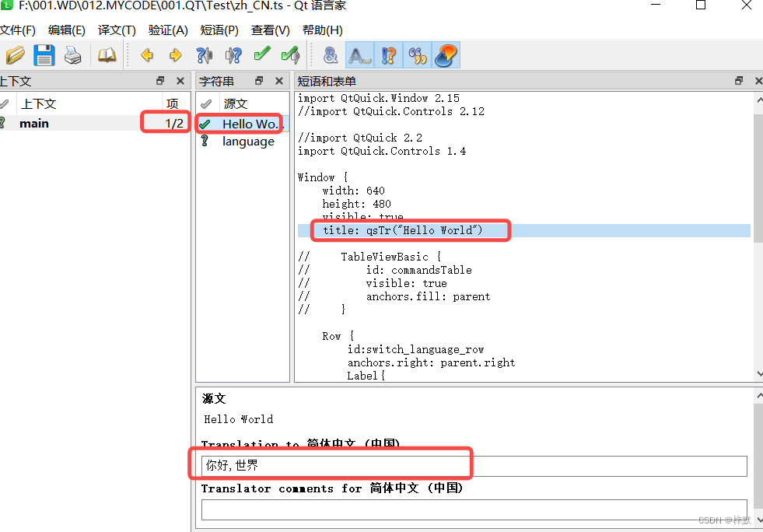Image resolution: width=763 pixels, height=532 pixels.
Task: Close the 上下文 panel
Action: pos(180,81)
